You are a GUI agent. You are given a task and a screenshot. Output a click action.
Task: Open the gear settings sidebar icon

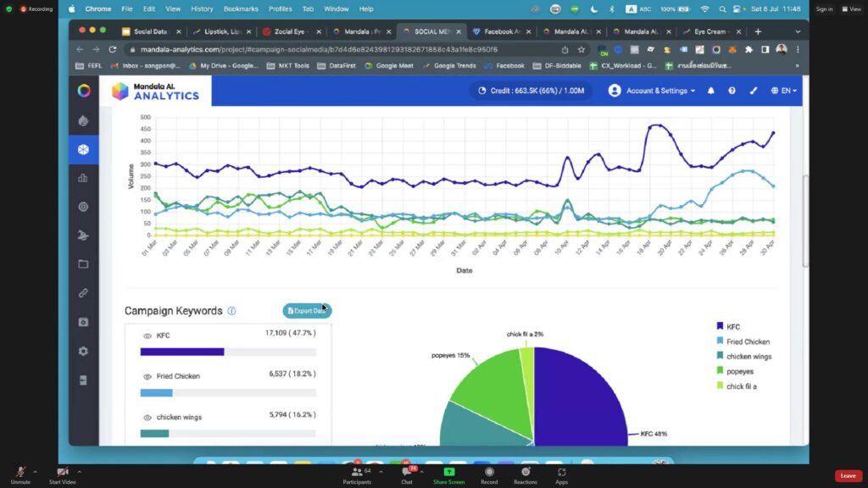point(84,351)
